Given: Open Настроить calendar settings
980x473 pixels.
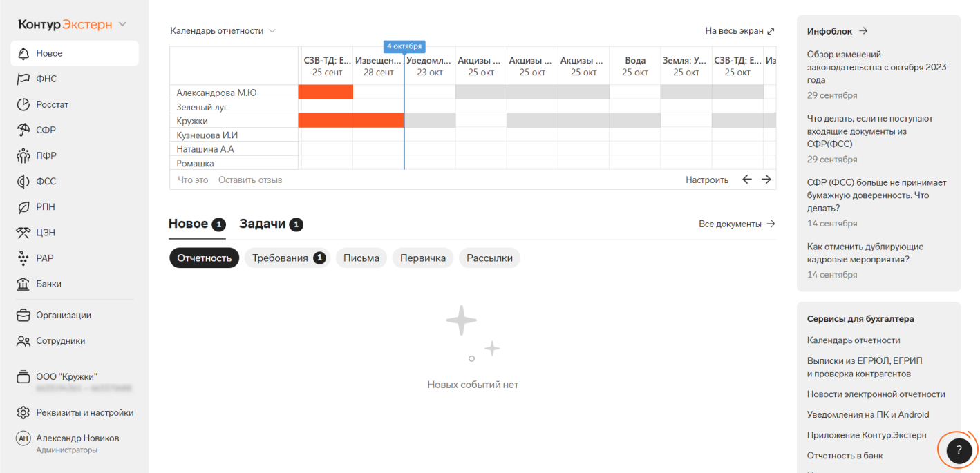Looking at the screenshot, I should click(x=707, y=180).
